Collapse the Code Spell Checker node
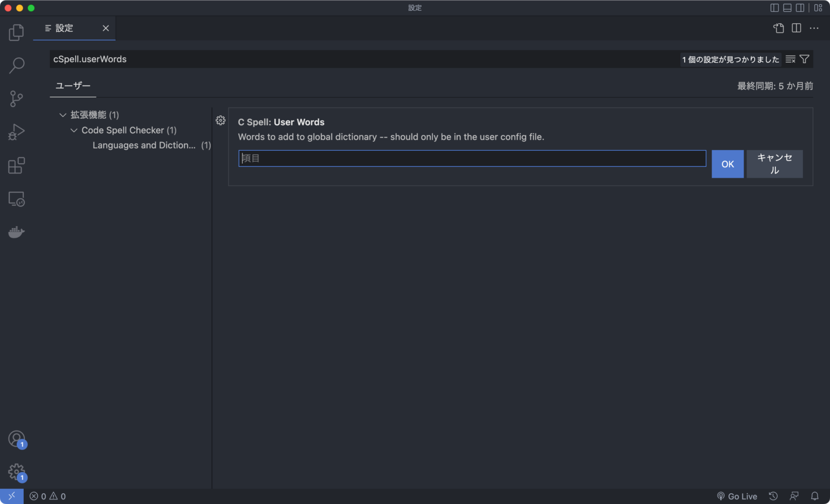The height and width of the screenshot is (504, 830). pyautogui.click(x=74, y=130)
